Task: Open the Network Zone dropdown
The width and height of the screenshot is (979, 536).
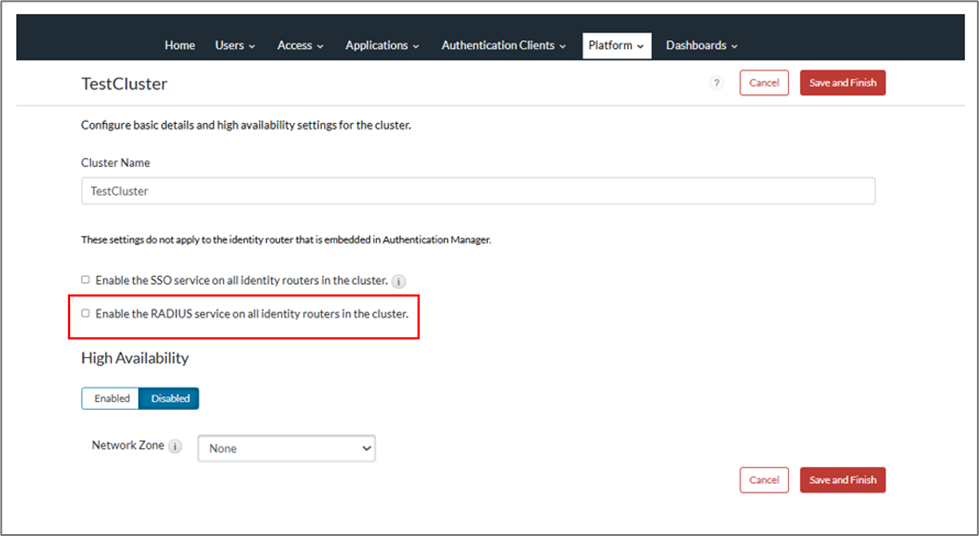Action: (287, 448)
